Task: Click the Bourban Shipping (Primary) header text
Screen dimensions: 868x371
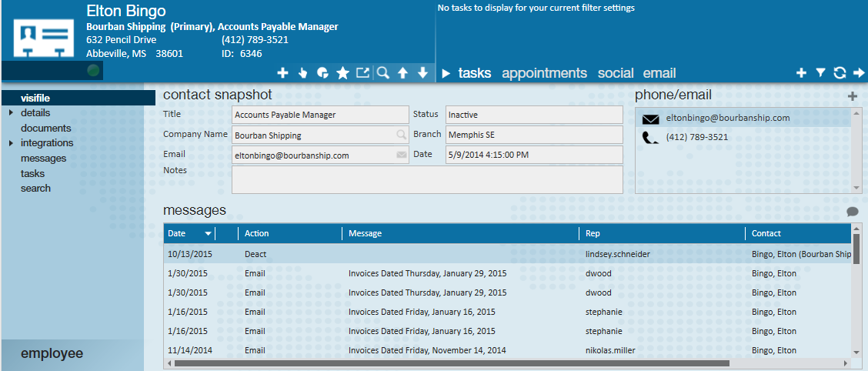Action: [150, 27]
